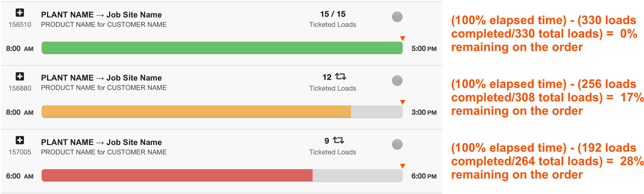Expand order 156880 with plus icon
Image resolution: width=644 pixels, height=194 pixels.
click(20, 77)
